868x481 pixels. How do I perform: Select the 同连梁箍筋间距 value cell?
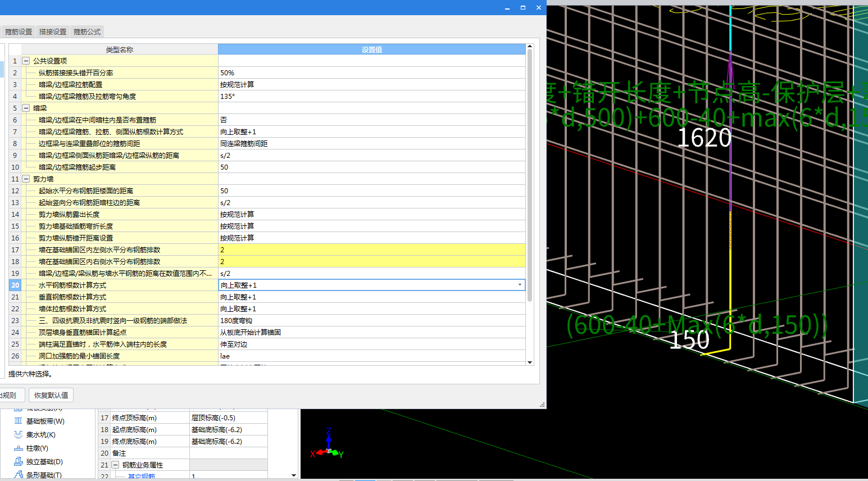coord(372,143)
